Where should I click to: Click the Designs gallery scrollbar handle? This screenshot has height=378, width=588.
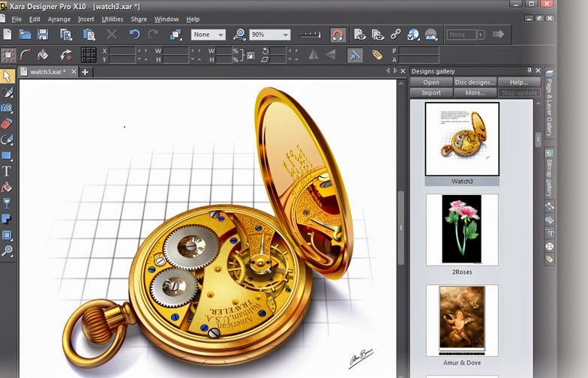pos(538,139)
